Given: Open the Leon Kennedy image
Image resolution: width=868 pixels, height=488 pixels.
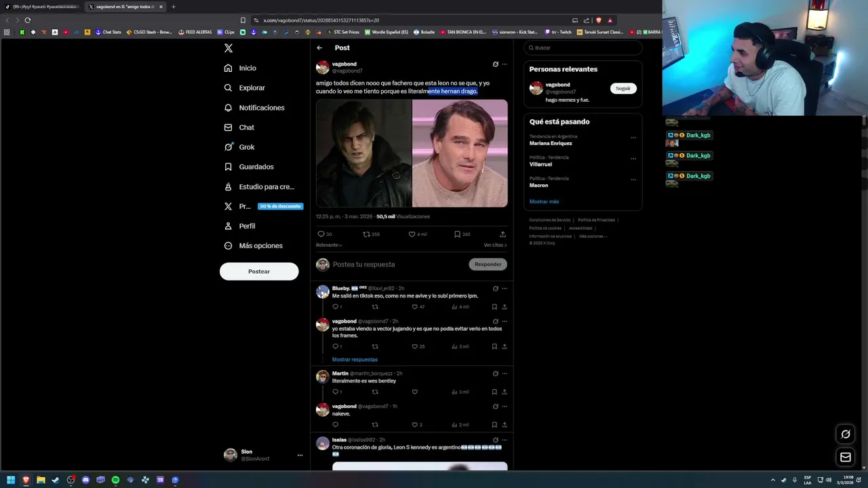Looking at the screenshot, I should pyautogui.click(x=363, y=153).
